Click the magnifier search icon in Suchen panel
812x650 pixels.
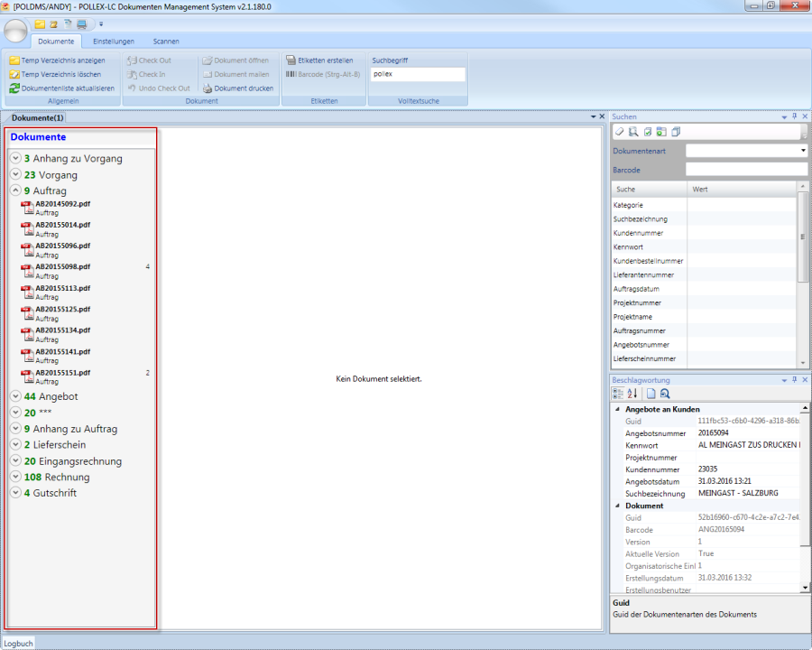633,133
